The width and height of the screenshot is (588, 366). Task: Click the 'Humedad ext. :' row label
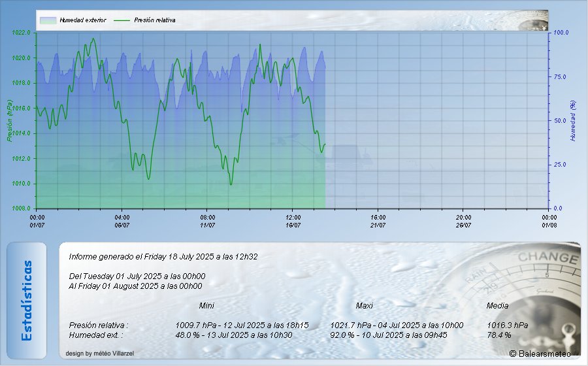click(x=95, y=335)
